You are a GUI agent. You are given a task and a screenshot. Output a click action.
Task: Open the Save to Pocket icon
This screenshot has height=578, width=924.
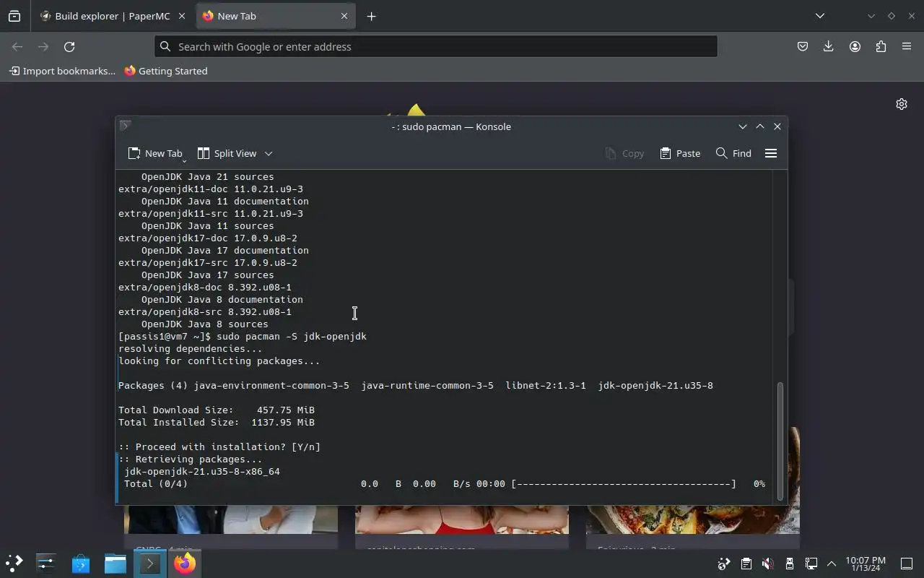pos(803,46)
